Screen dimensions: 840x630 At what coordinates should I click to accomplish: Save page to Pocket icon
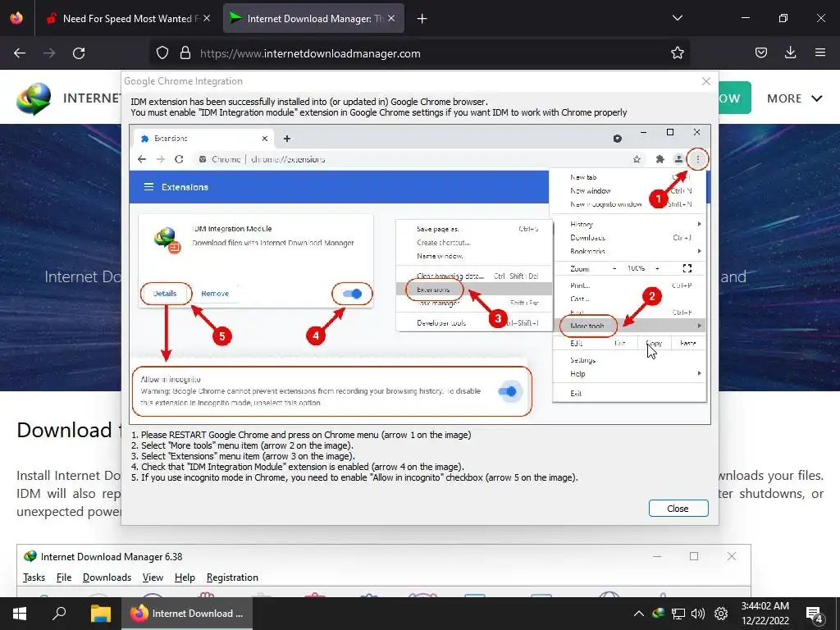point(760,53)
